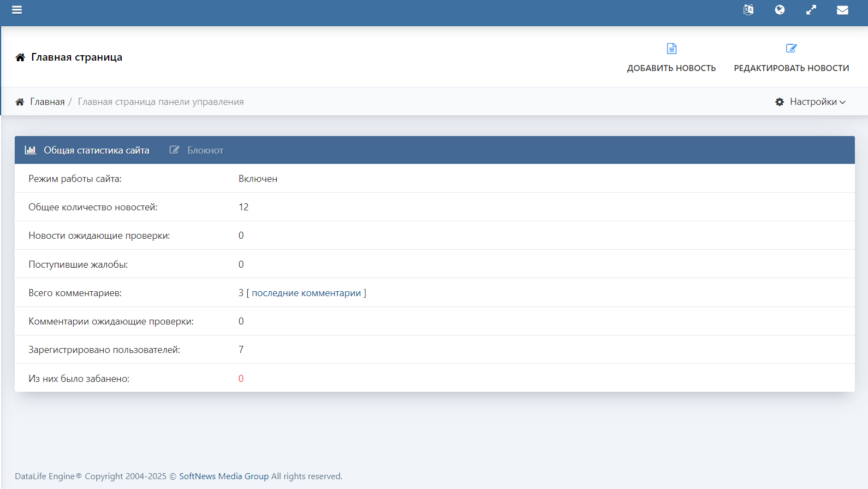Open messages via the envelope icon

[x=842, y=10]
